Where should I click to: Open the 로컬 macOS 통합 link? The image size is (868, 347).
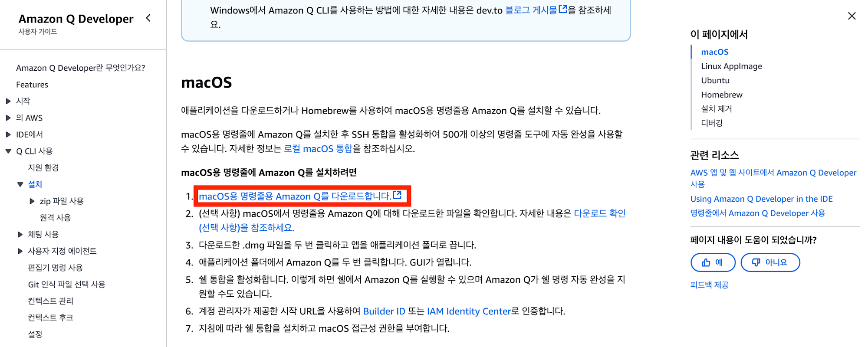tap(318, 149)
